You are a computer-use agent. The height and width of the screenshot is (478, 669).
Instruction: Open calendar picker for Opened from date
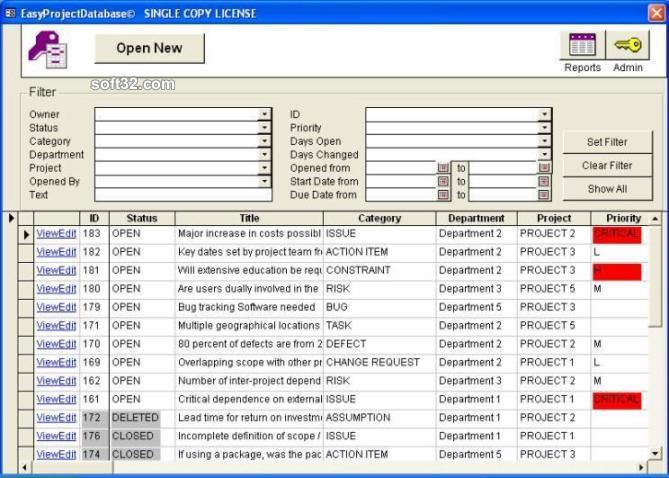pos(443,168)
